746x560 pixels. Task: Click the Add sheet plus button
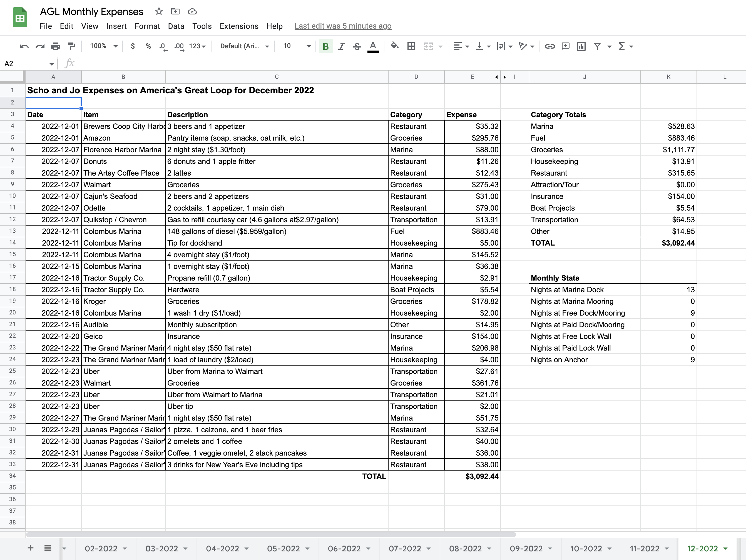click(30, 548)
